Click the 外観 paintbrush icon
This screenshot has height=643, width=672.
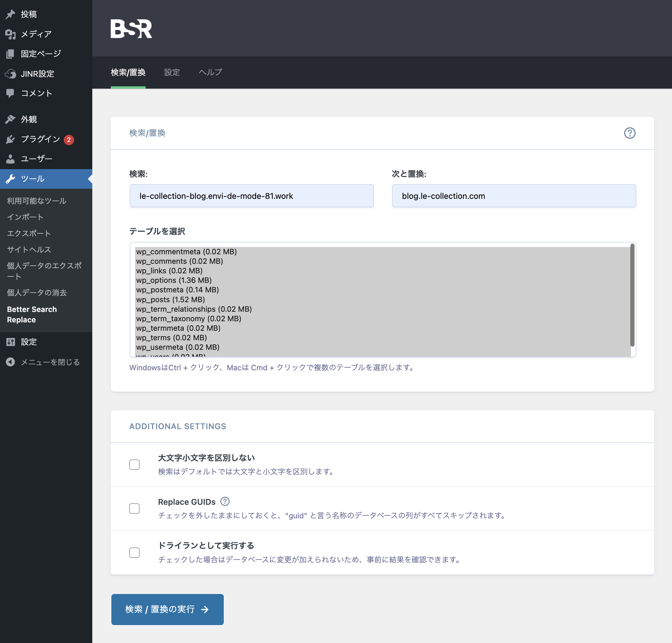tap(10, 119)
